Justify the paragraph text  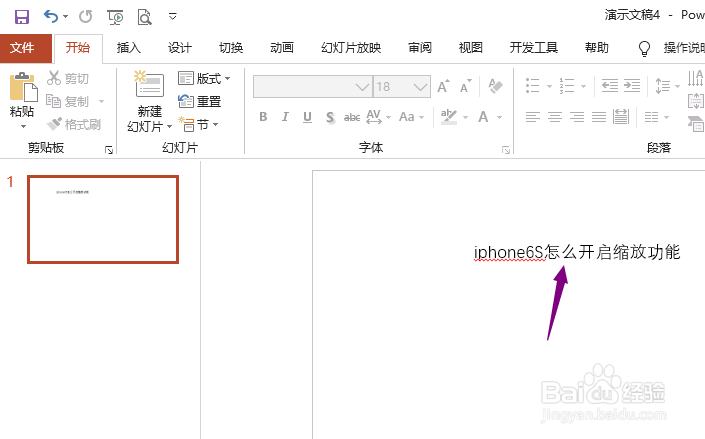pyautogui.click(x=599, y=117)
